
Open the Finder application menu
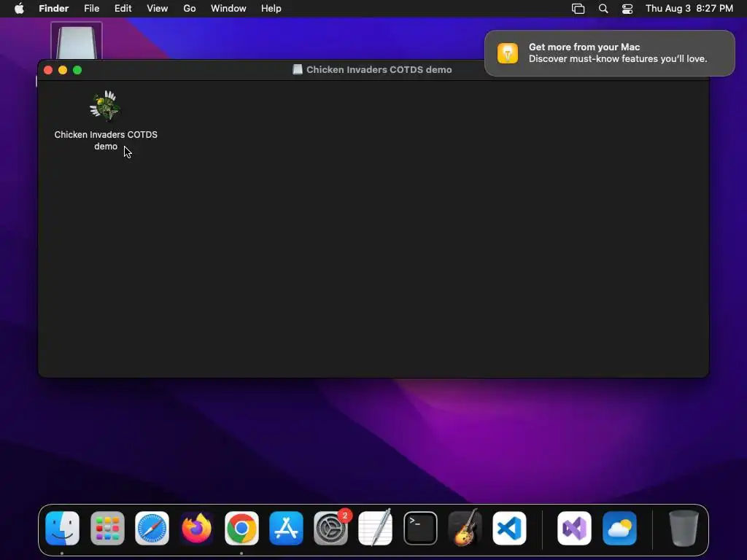(54, 9)
